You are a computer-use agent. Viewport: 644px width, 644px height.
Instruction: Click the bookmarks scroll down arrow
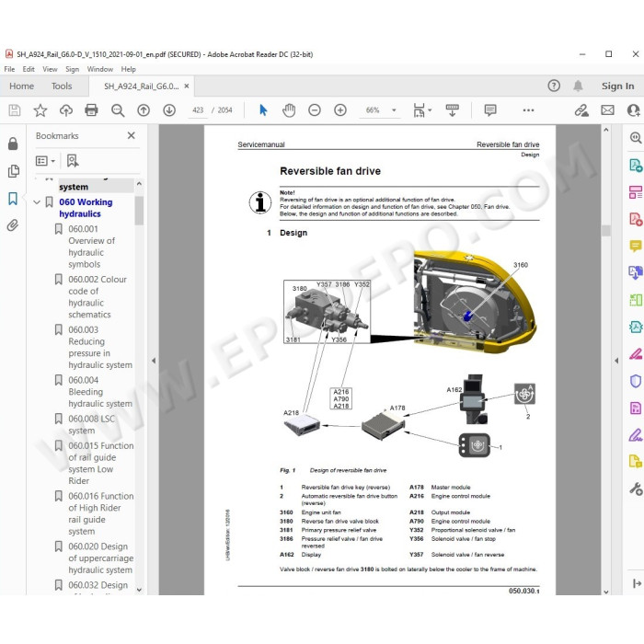(139, 590)
